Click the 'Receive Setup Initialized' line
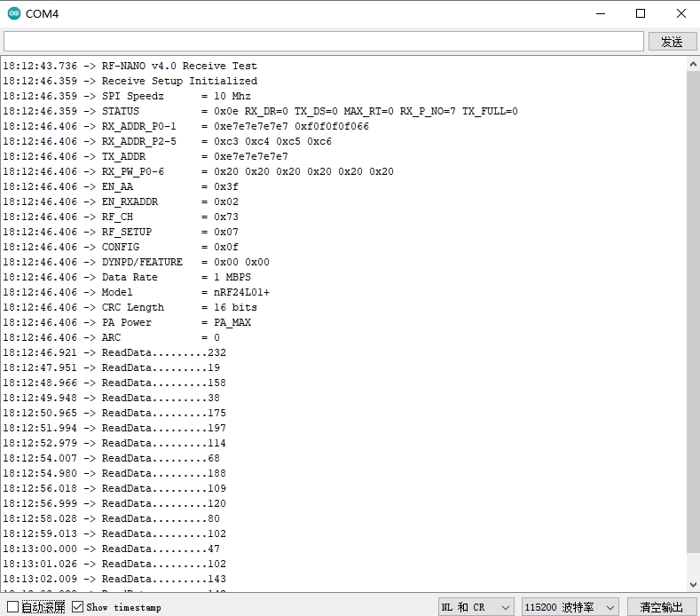This screenshot has width=700, height=616. point(130,82)
